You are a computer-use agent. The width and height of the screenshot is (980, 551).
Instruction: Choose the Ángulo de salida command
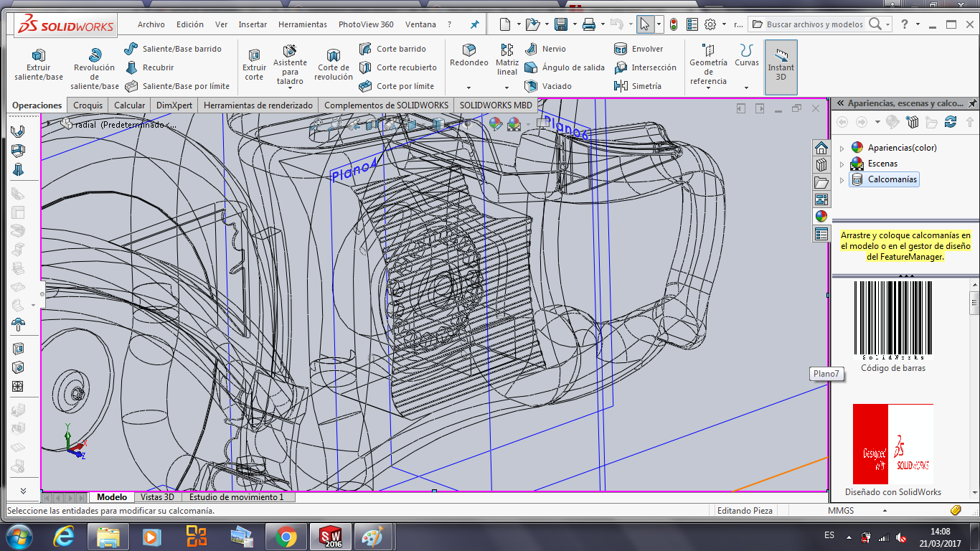pos(565,67)
